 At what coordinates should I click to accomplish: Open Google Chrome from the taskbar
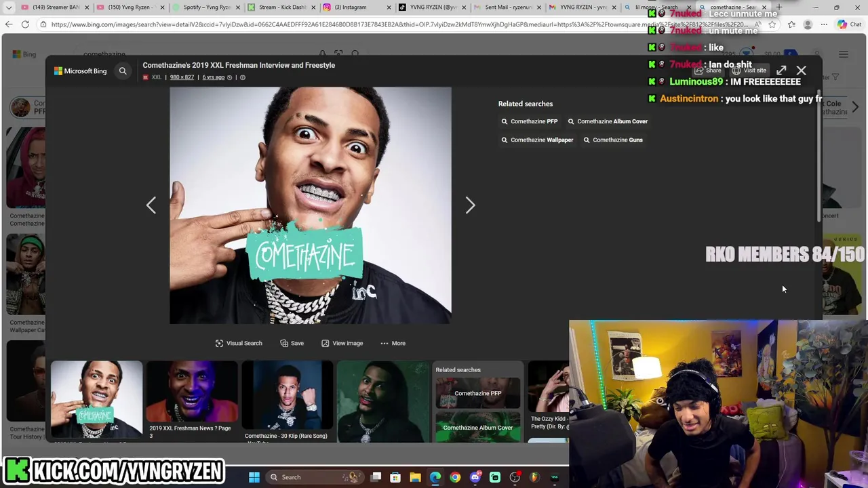point(455,477)
